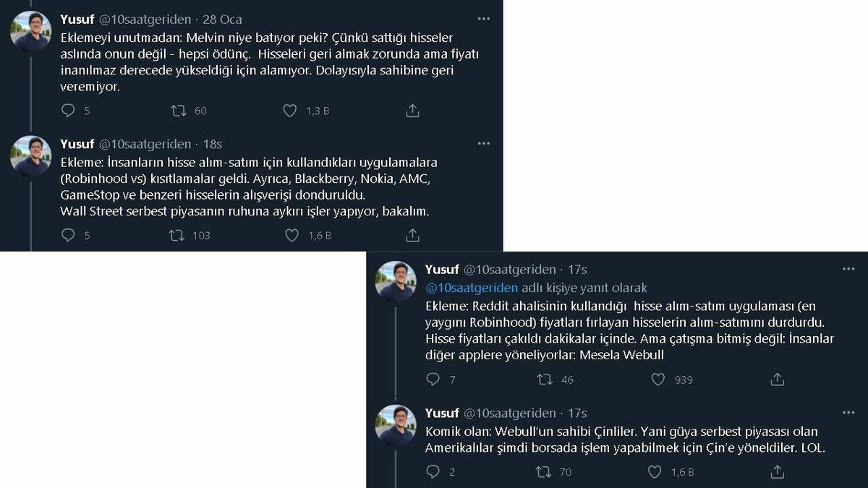Reply to the Melvin tweet
The width and height of the screenshot is (868, 488).
(x=68, y=111)
